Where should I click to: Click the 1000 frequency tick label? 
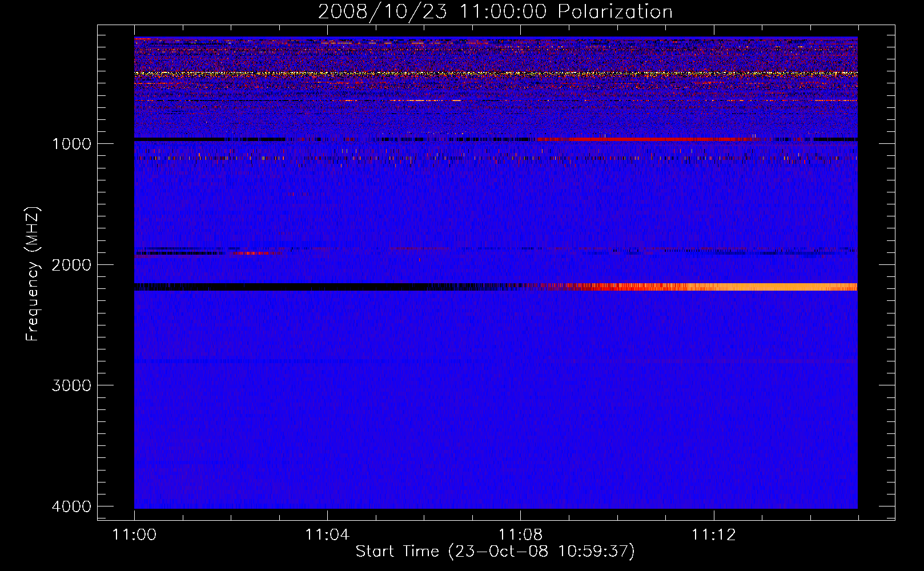coord(71,144)
